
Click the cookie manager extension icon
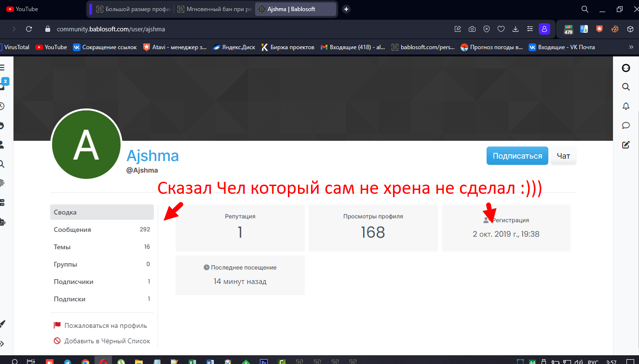[614, 29]
